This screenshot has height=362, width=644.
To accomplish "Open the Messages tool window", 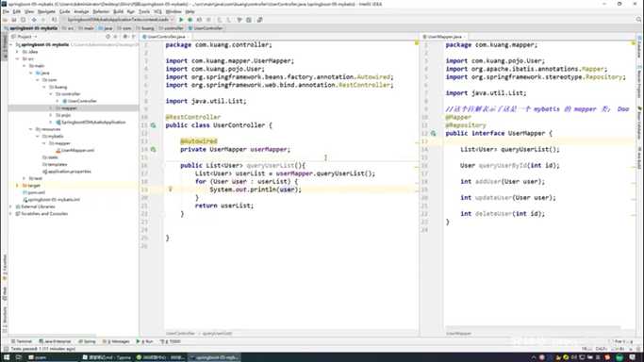I will pos(116,341).
